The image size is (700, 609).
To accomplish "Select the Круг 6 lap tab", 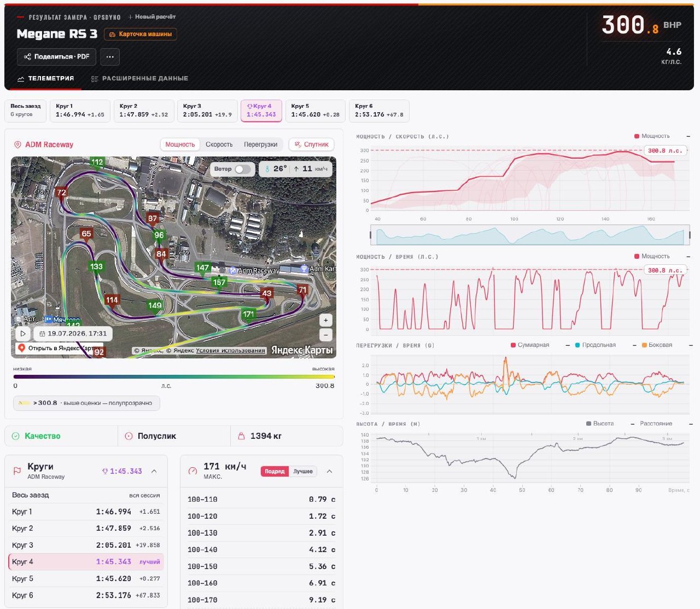I will click(380, 111).
